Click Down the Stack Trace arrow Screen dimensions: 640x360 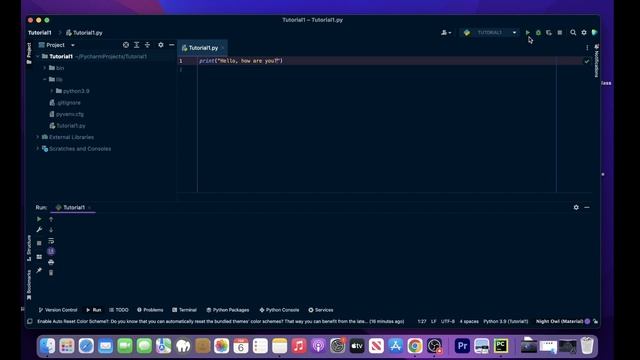point(51,230)
